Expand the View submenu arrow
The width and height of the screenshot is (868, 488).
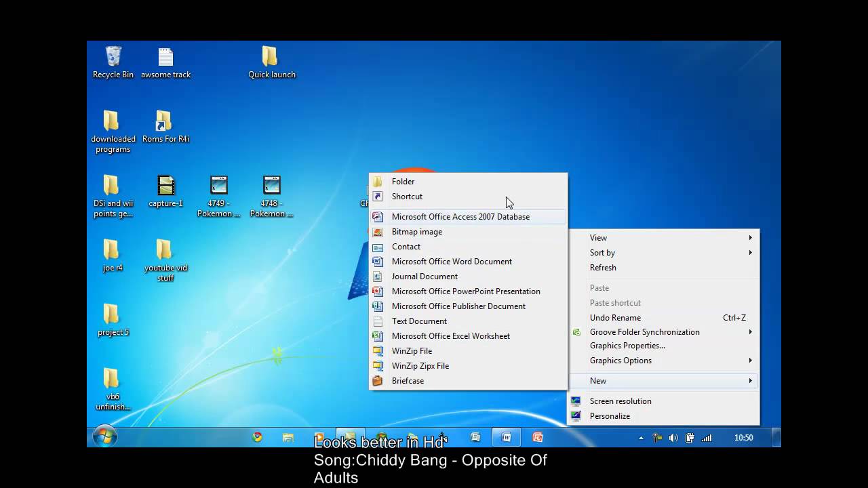click(750, 238)
